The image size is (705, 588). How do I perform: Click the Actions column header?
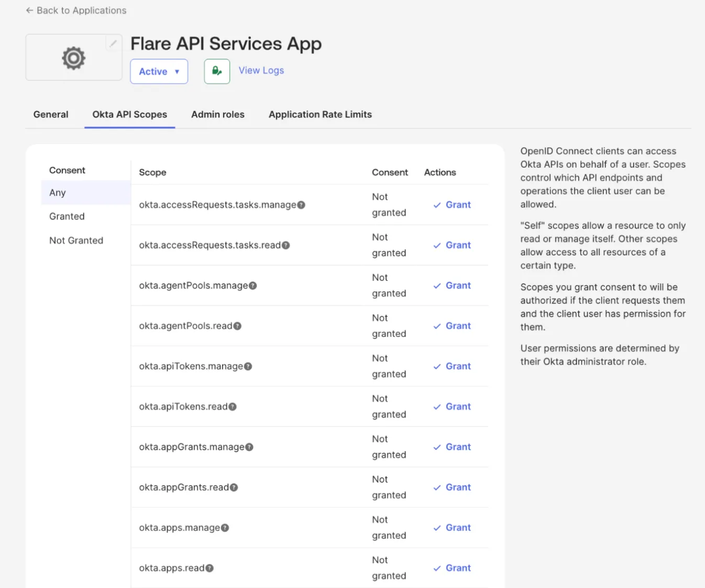(440, 172)
